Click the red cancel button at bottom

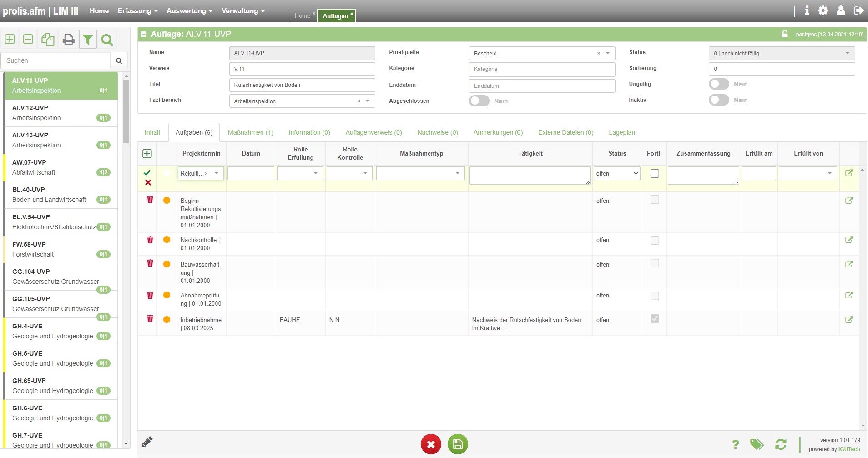coord(431,444)
